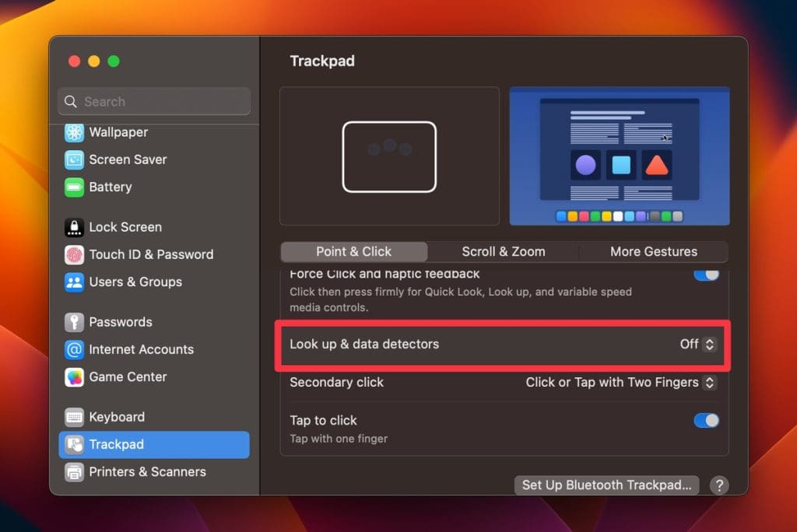The image size is (797, 532).
Task: Click the Printers & Scanners icon
Action: click(x=74, y=472)
